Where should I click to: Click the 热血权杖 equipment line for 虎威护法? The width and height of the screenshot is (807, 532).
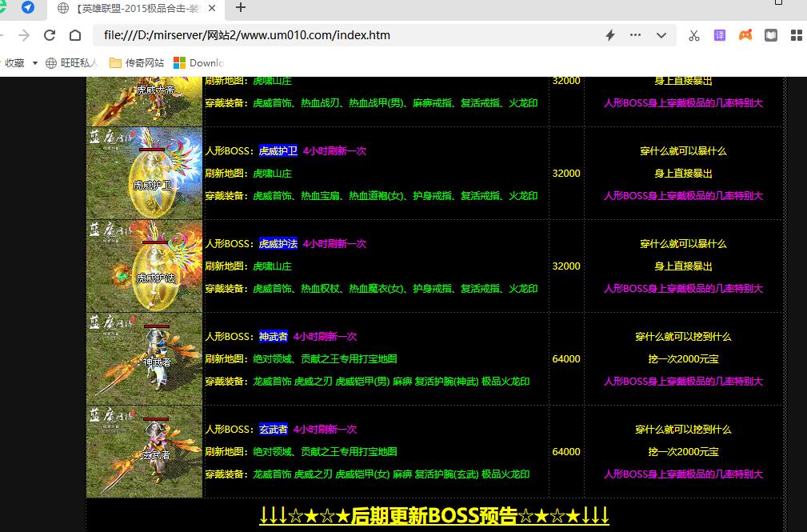(371, 289)
